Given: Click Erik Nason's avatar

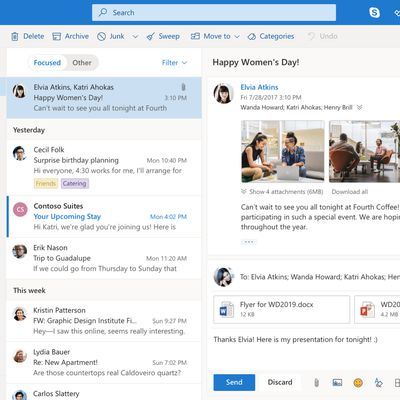Looking at the screenshot, I should coord(19,251).
